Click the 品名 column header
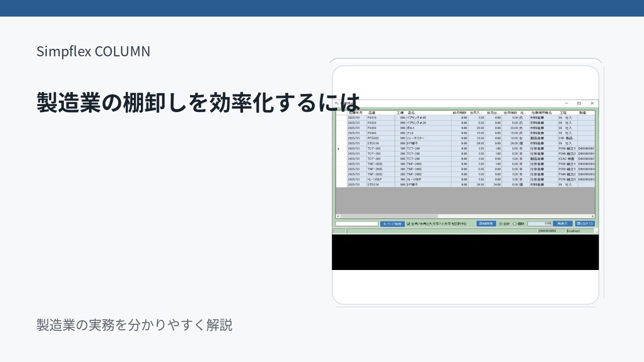Viewport: 644px width, 362px height. click(429, 113)
